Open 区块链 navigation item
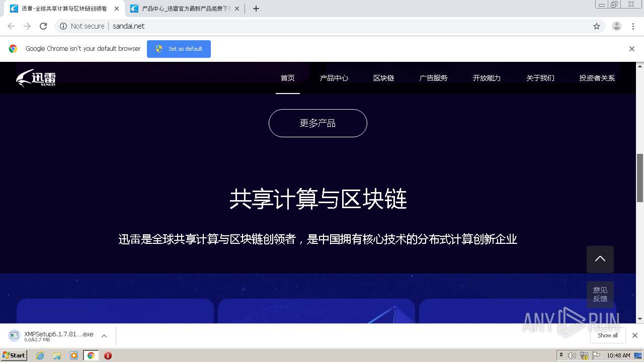The height and width of the screenshot is (362, 644). 384,78
